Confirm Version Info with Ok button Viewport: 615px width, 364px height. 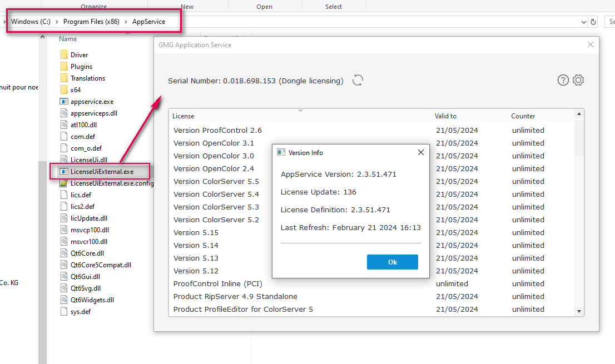(x=392, y=262)
